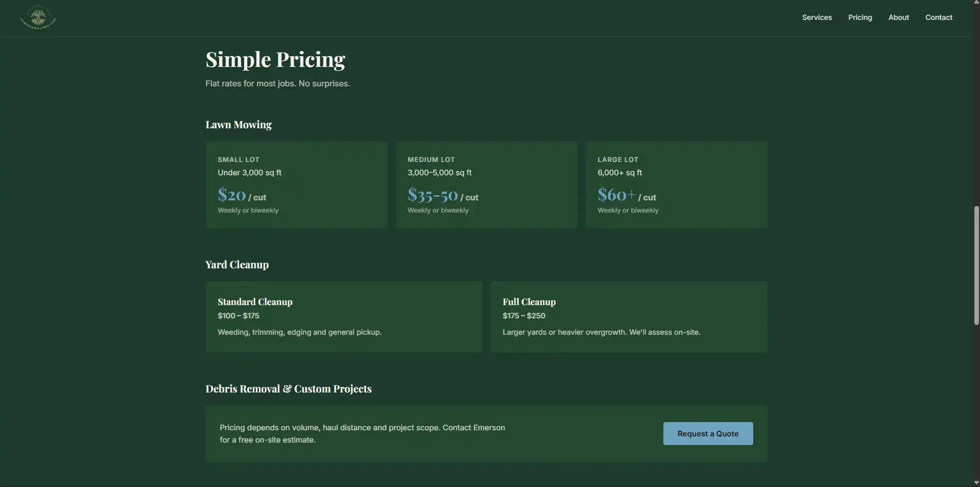Screen dimensions: 980x487
Task: Click the $20 price
Action: 232,195
